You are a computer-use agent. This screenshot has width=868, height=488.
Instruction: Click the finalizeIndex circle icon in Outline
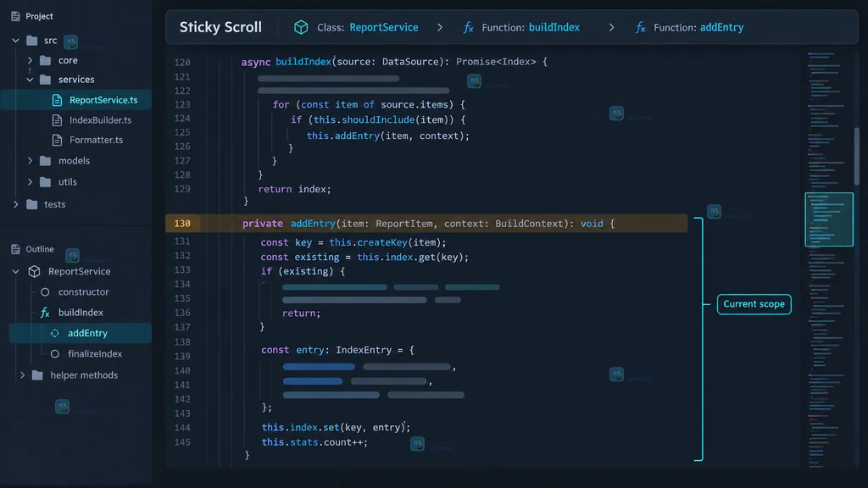(55, 354)
